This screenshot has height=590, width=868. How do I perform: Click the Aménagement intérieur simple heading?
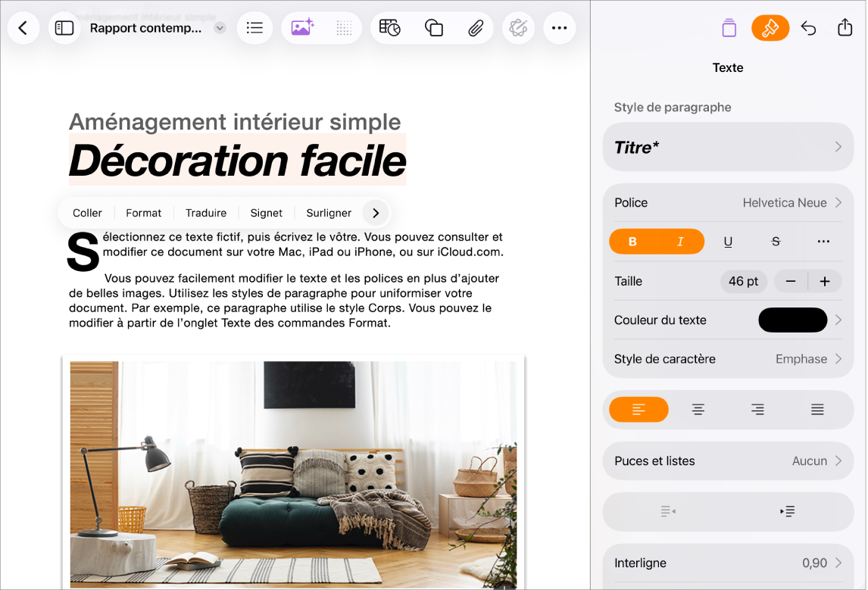pyautogui.click(x=235, y=122)
